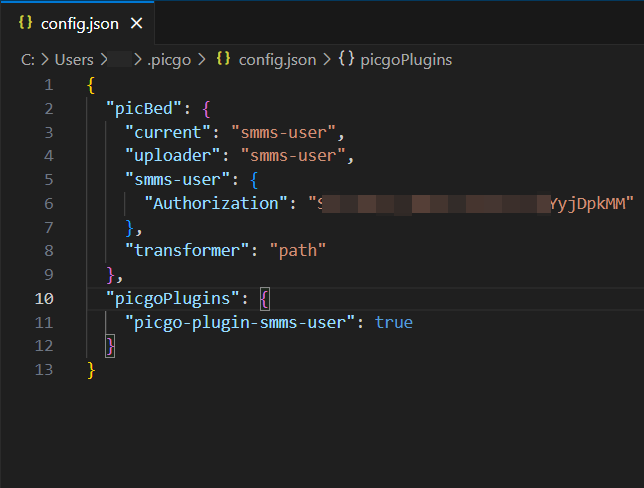Click line number 1 in the gutter
The width and height of the screenshot is (644, 488).
coord(48,85)
